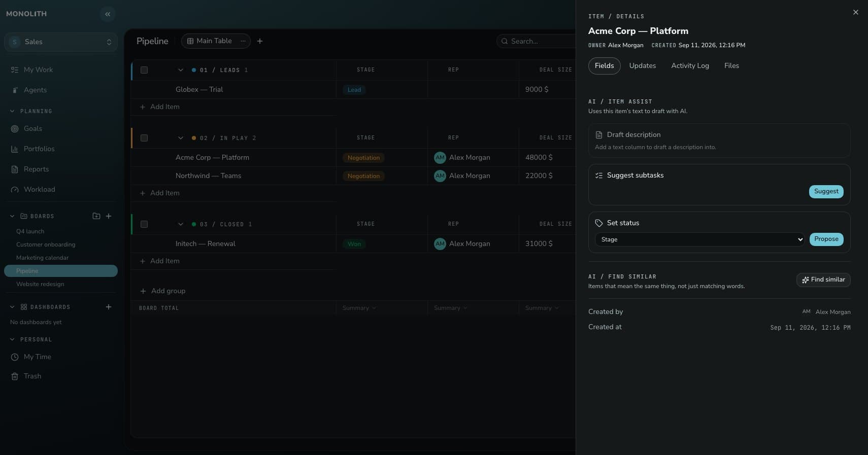Open Trash page
The width and height of the screenshot is (868, 455).
coord(61,376)
